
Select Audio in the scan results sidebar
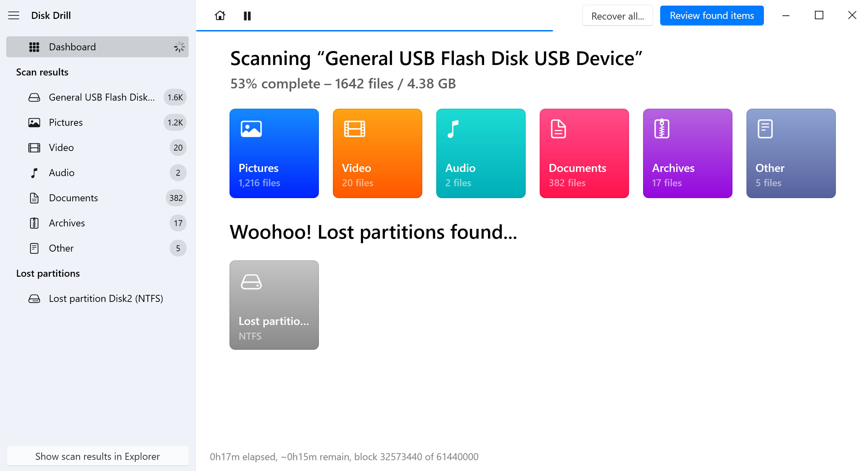(61, 172)
